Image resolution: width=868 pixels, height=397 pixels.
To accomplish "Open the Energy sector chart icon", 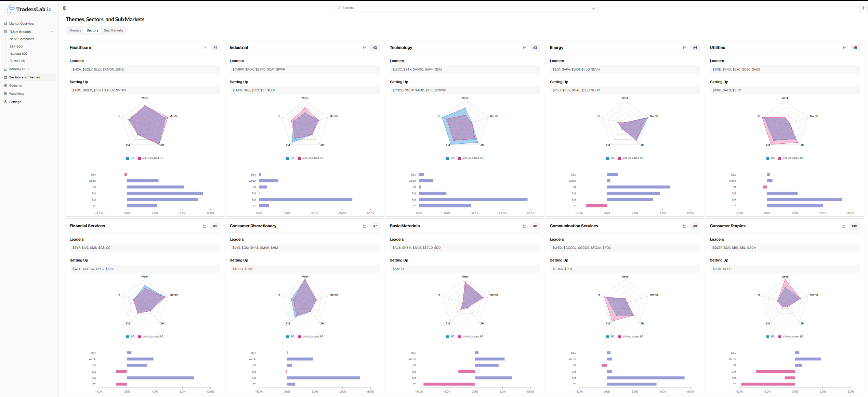I will pyautogui.click(x=685, y=48).
